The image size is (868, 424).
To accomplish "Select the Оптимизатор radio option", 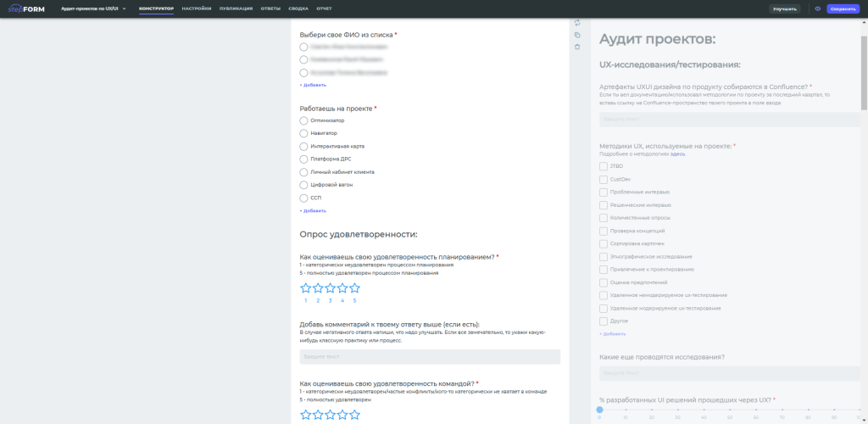I will pos(304,120).
